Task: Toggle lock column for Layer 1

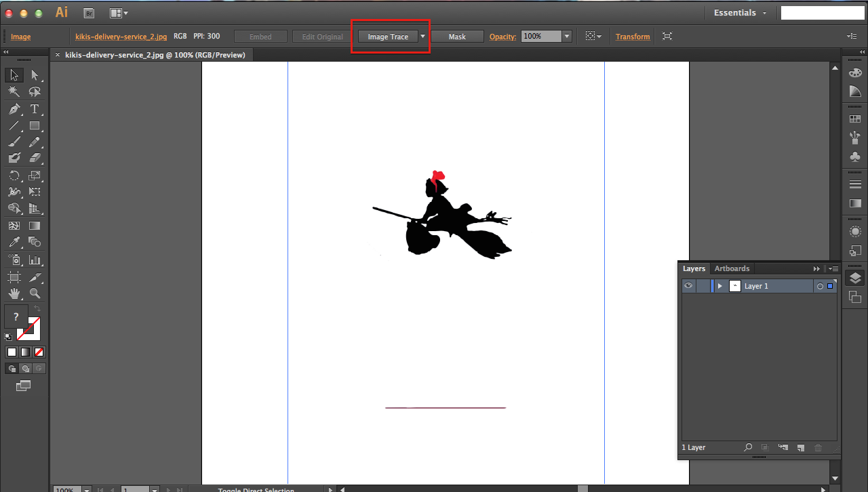Action: (703, 286)
